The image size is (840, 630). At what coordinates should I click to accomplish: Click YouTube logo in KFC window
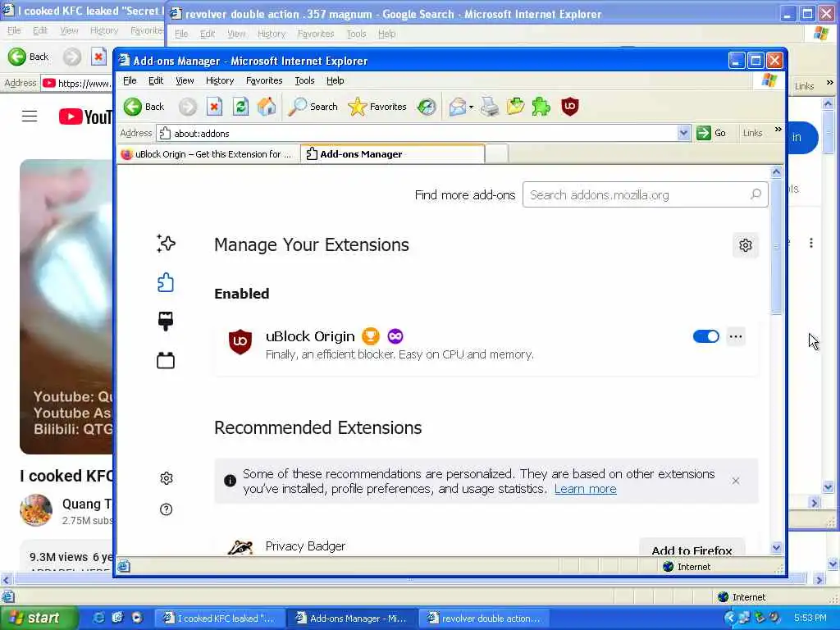[x=85, y=116]
